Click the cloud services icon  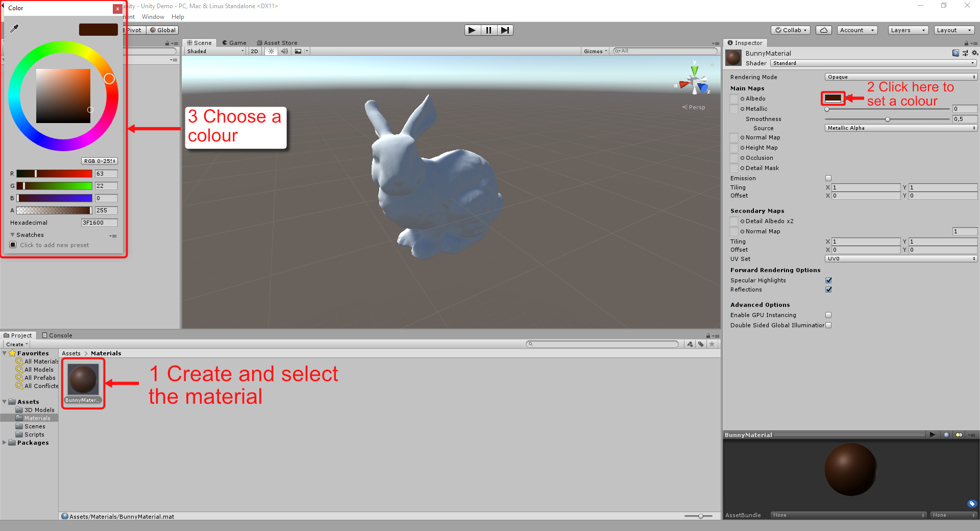[x=823, y=30]
